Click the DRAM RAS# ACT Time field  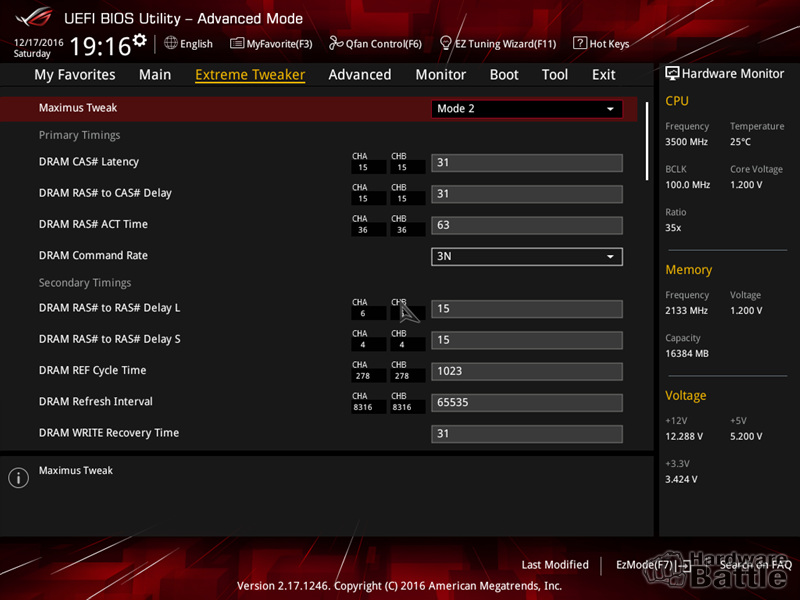[527, 225]
